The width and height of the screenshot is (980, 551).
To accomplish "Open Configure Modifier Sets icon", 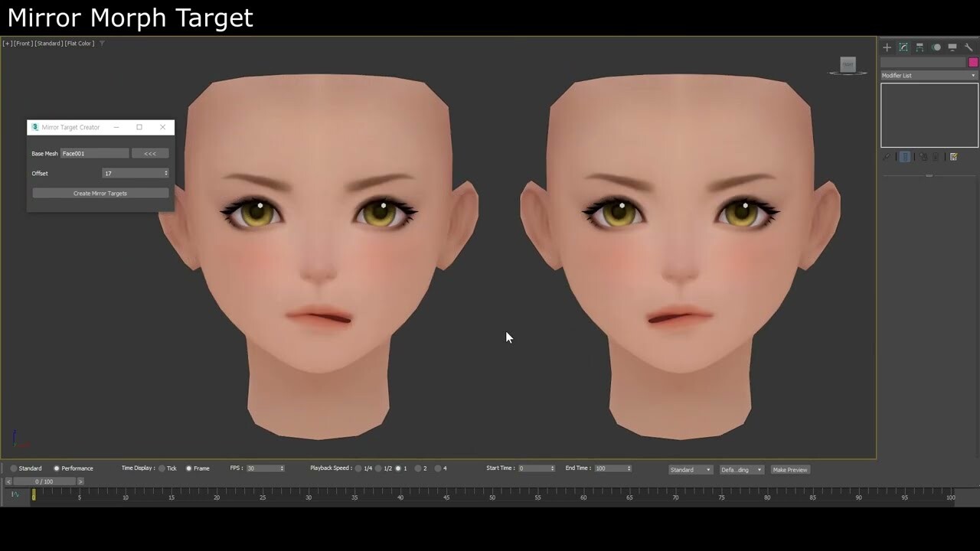I will pos(954,157).
